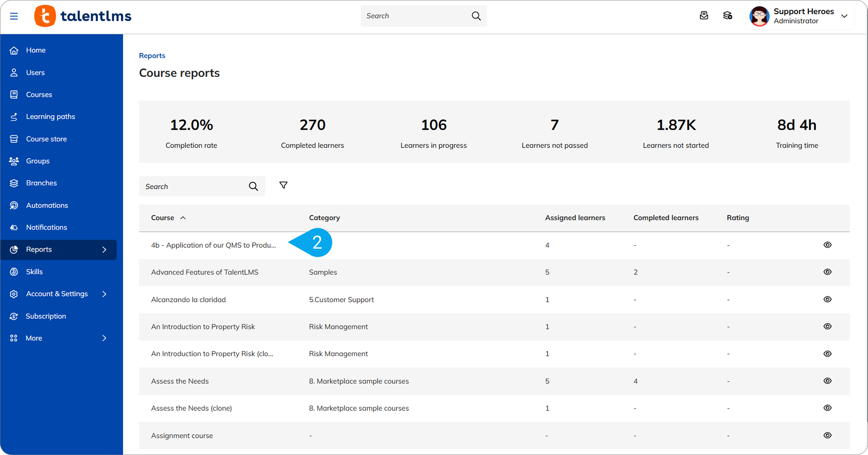868x455 pixels.
Task: Click the top bar search magnifier
Action: [x=476, y=16]
